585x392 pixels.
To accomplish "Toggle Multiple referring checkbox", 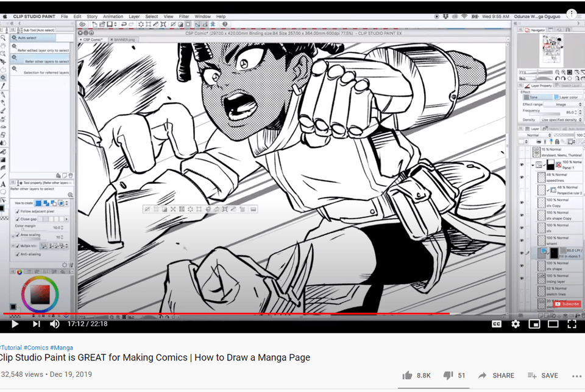I will tap(17, 246).
